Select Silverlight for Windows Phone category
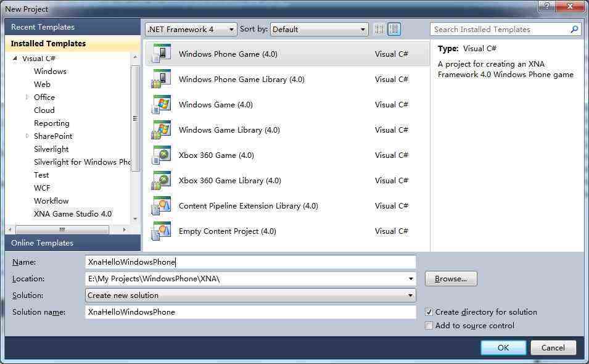The height and width of the screenshot is (364, 589). (x=82, y=162)
